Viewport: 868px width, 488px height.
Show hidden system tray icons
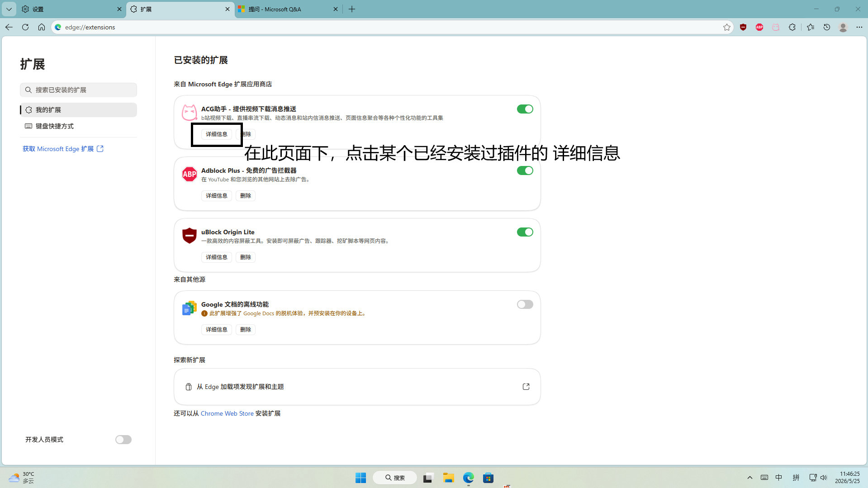749,478
